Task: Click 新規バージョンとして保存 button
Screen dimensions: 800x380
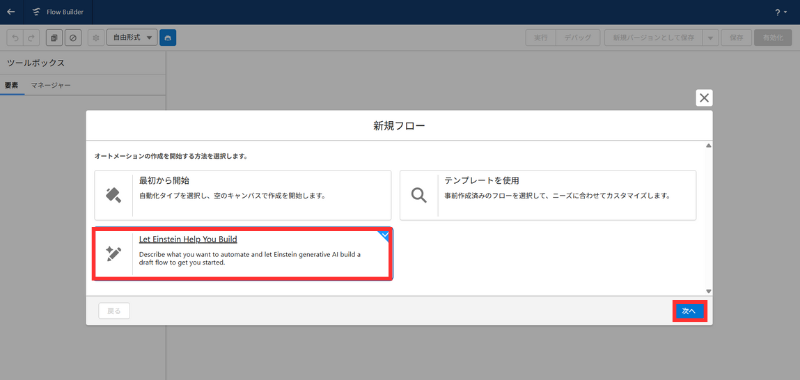Action: (653, 38)
